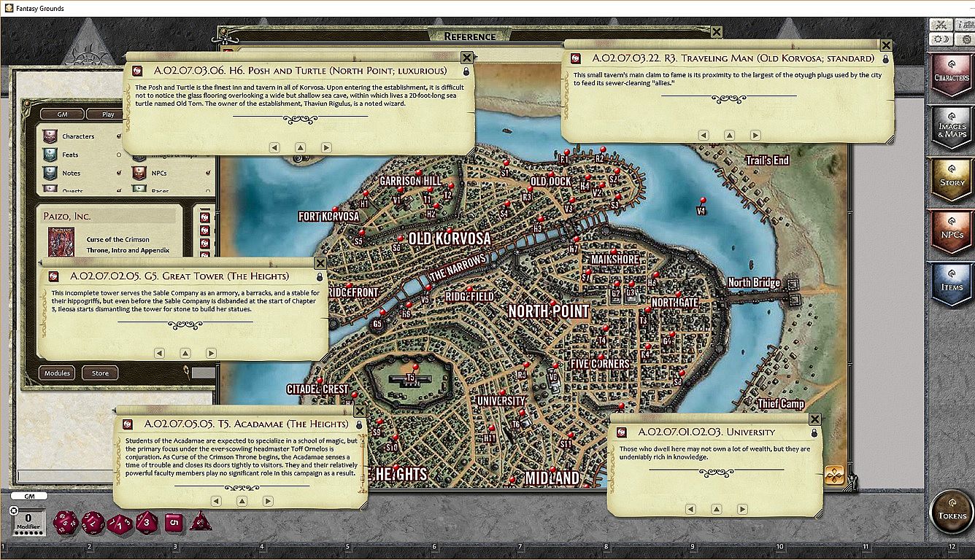Close the Great Tower entry window
The width and height of the screenshot is (975, 560).
click(320, 263)
